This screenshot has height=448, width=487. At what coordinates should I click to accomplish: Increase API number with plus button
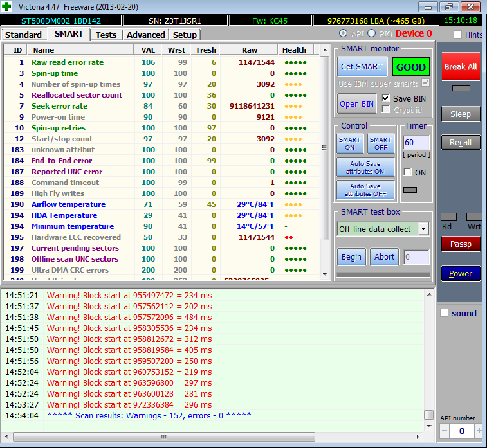click(x=479, y=430)
